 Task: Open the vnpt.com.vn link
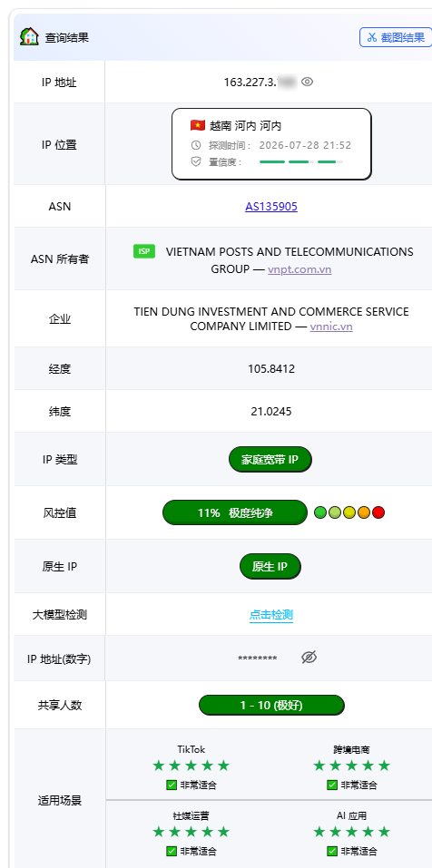click(299, 269)
